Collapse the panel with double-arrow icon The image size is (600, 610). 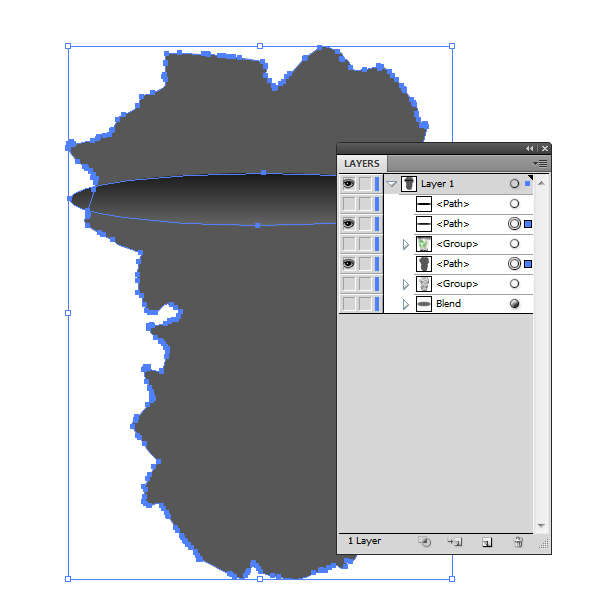(x=530, y=149)
